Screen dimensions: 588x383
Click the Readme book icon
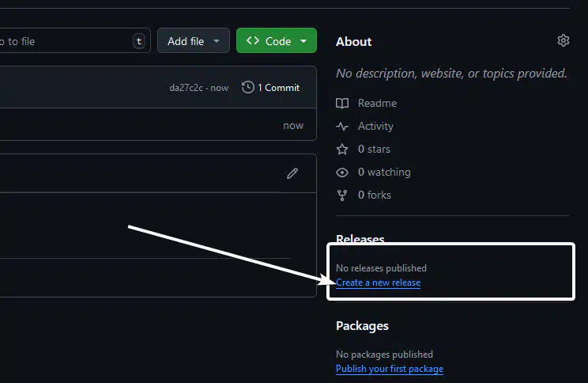pos(342,103)
